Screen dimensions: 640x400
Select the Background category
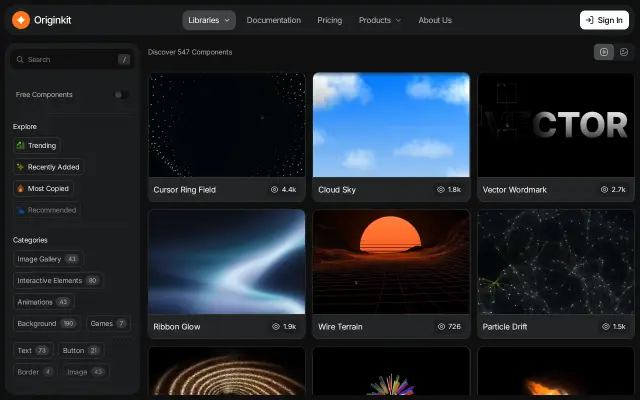[x=47, y=324]
